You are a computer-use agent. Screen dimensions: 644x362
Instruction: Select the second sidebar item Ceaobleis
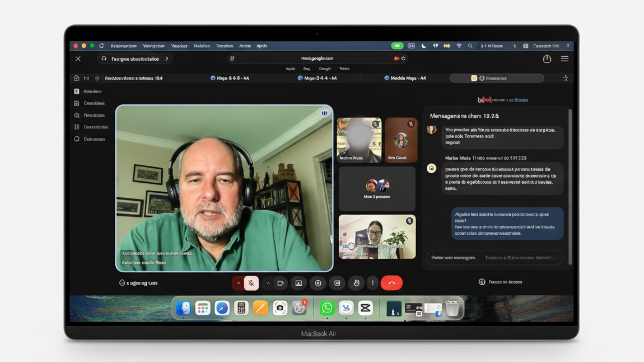[x=90, y=103]
